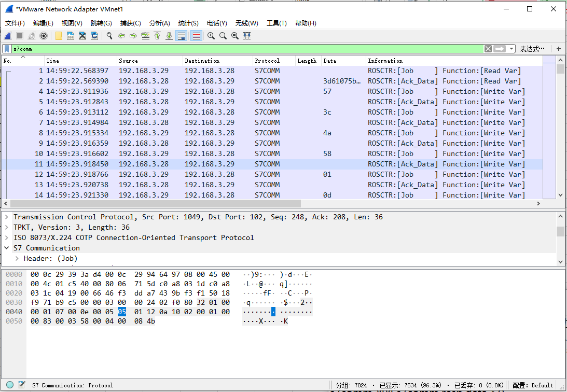Open capture file properties status icon
567x392 pixels.
point(22,385)
